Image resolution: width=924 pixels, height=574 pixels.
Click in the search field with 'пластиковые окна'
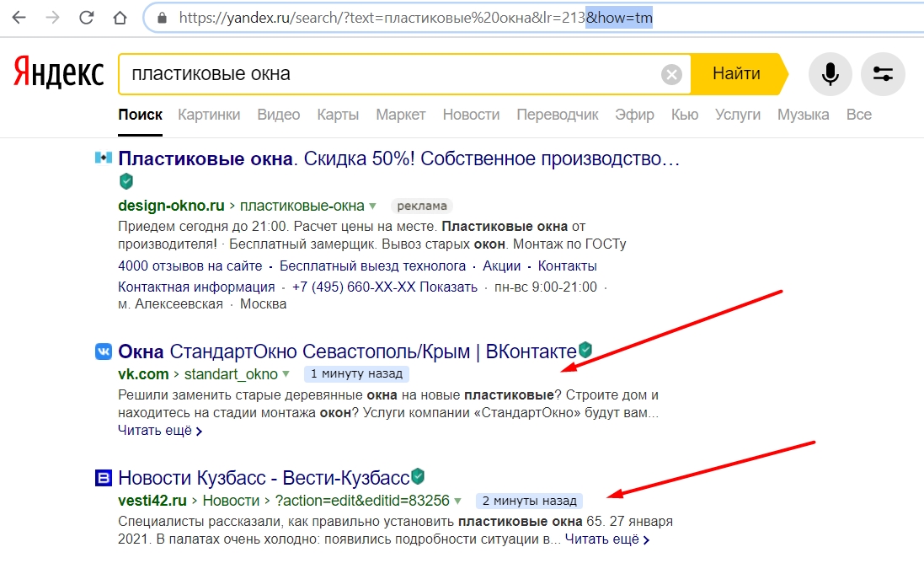point(387,74)
